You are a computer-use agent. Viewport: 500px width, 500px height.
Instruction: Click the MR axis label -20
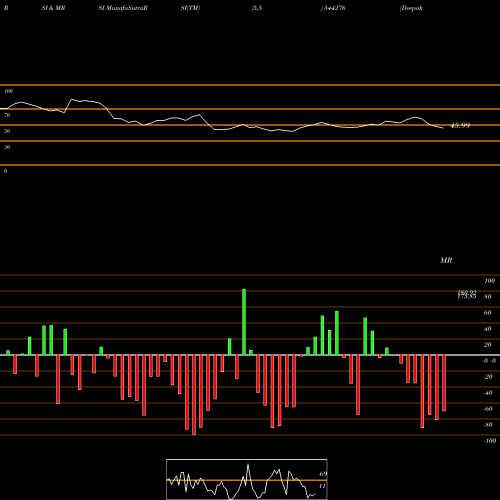[488, 377]
